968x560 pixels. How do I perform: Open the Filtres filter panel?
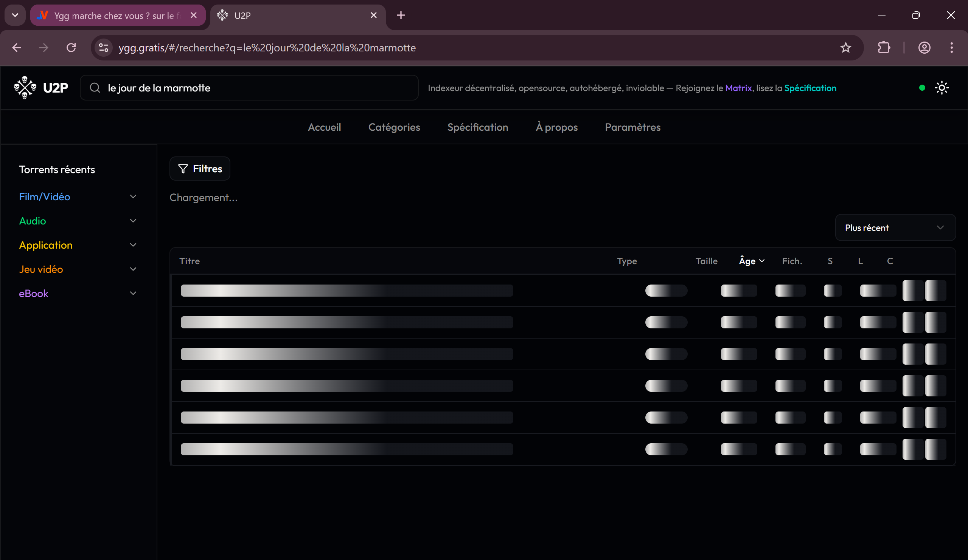coord(200,169)
